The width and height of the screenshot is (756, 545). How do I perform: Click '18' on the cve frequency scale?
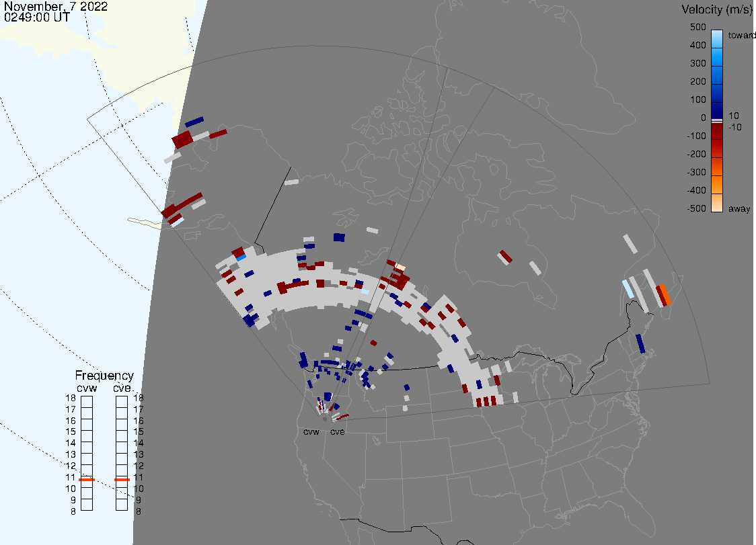(139, 398)
